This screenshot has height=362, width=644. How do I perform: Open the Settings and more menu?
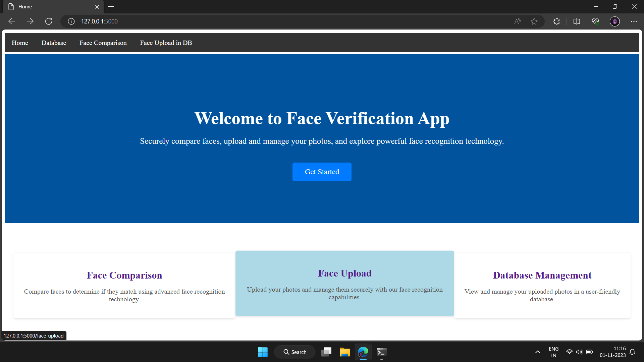click(634, 21)
